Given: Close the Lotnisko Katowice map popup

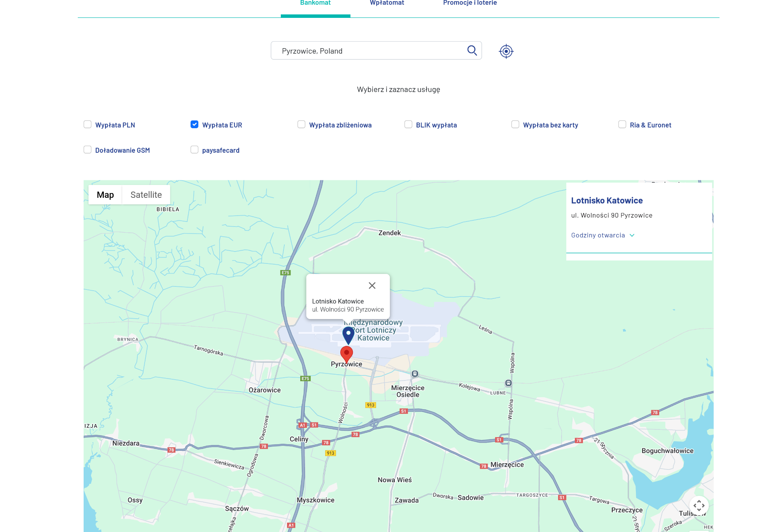Looking at the screenshot, I should [372, 286].
